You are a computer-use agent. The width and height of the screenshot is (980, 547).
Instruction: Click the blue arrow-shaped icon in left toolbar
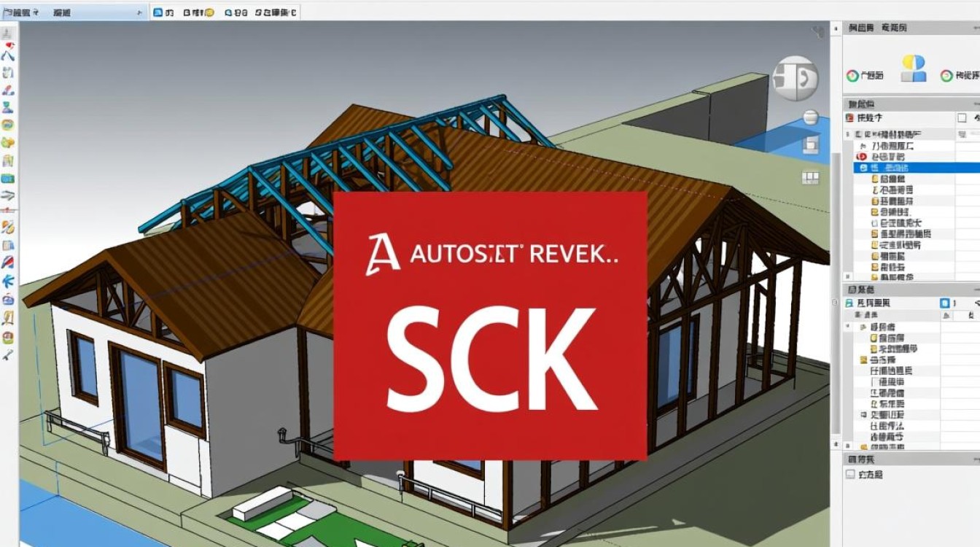pos(8,282)
